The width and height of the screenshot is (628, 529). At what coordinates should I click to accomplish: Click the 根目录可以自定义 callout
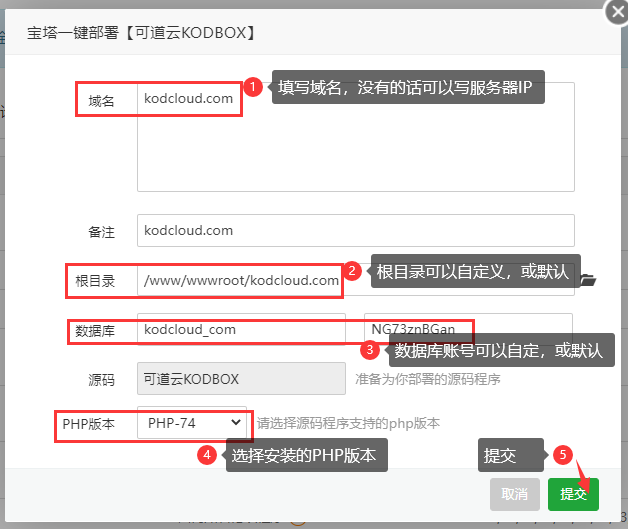point(473,271)
